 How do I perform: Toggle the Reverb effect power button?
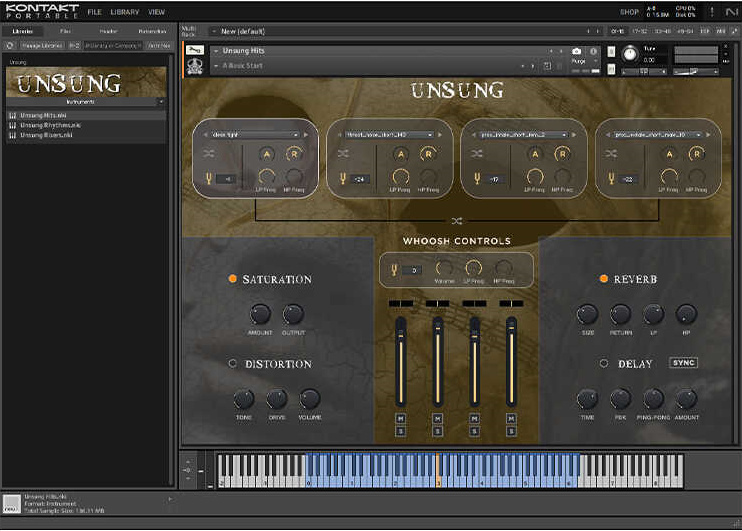coord(604,279)
